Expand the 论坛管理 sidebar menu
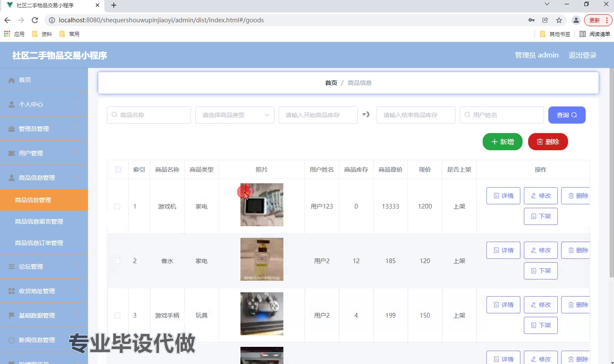Image resolution: width=614 pixels, height=364 pixels. click(x=44, y=267)
